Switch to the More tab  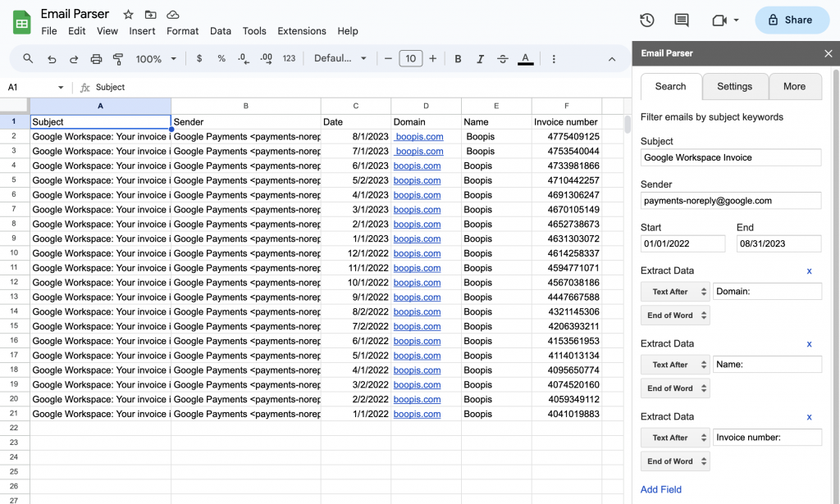[794, 86]
